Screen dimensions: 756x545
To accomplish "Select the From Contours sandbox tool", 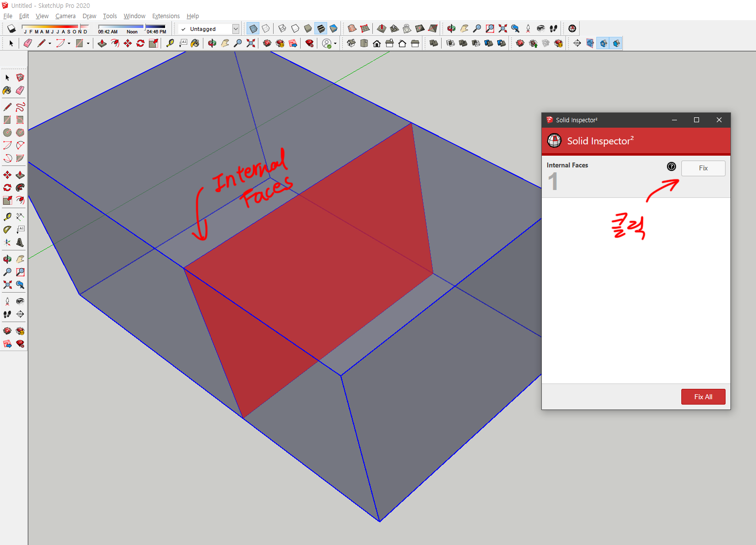I will tap(352, 28).
